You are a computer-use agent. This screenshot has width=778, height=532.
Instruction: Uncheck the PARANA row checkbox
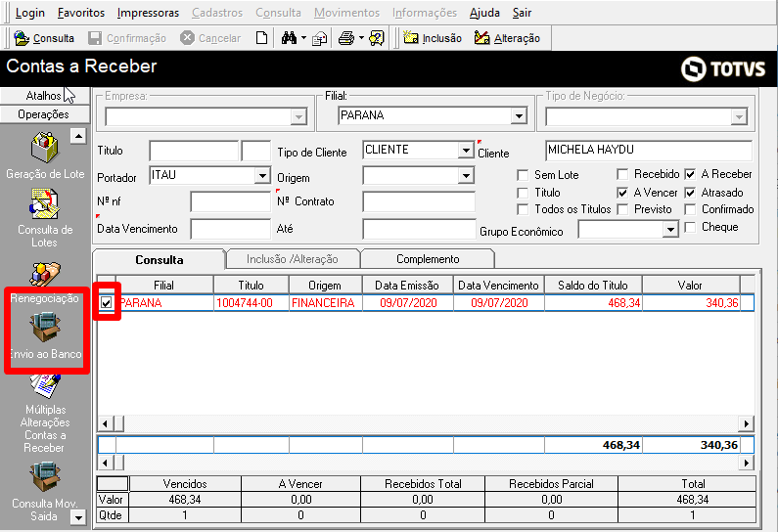(x=107, y=302)
